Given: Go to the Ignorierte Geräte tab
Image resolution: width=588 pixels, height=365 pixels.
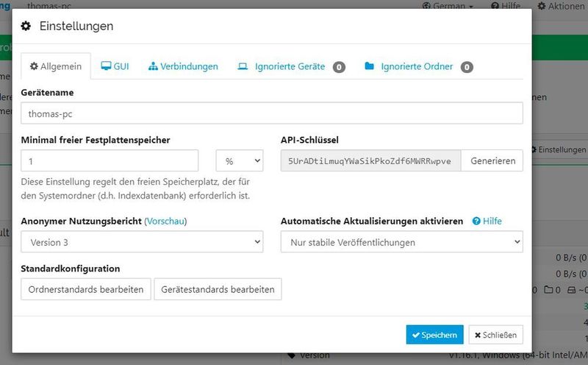Looking at the screenshot, I should click(291, 67).
